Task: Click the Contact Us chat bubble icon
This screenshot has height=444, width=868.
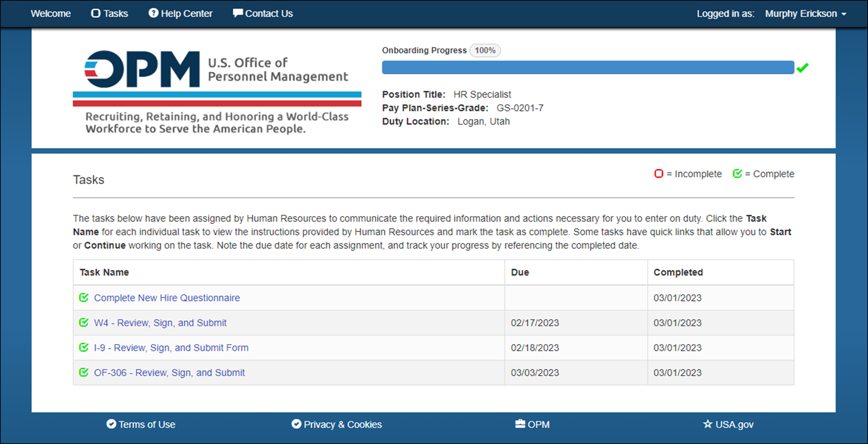Action: pos(238,13)
